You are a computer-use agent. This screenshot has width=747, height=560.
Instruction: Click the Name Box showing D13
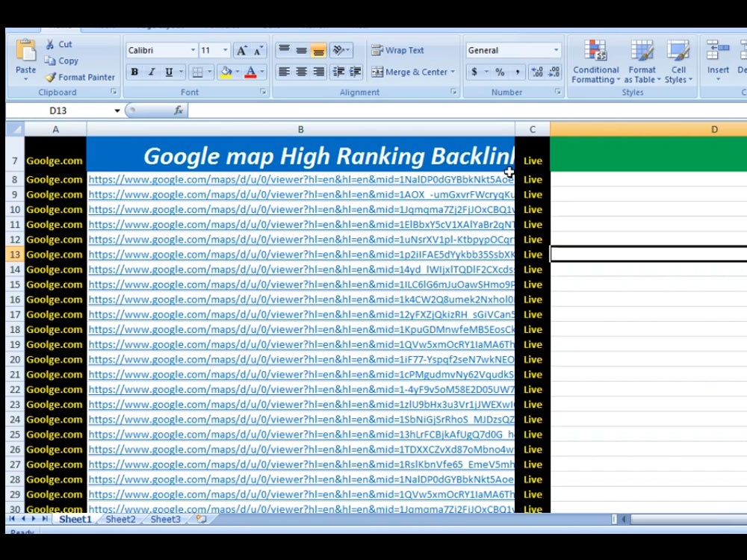58,111
